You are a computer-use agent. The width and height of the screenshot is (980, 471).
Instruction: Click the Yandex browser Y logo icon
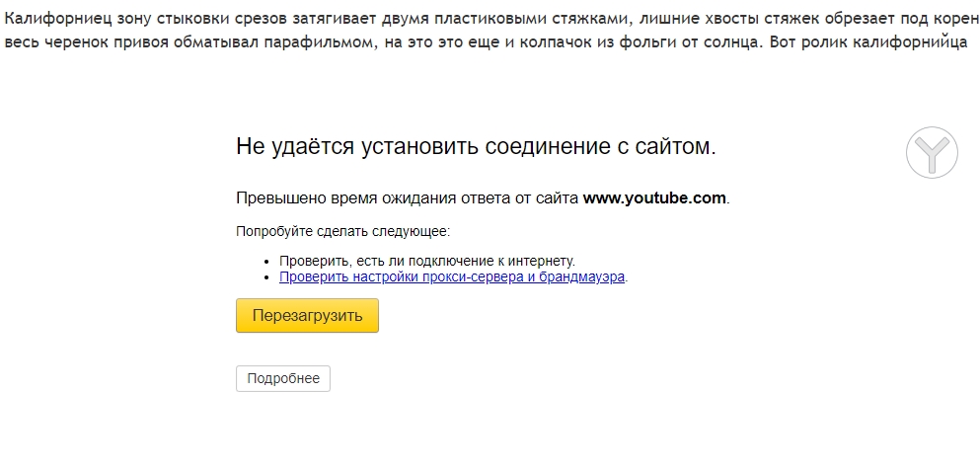pos(932,152)
